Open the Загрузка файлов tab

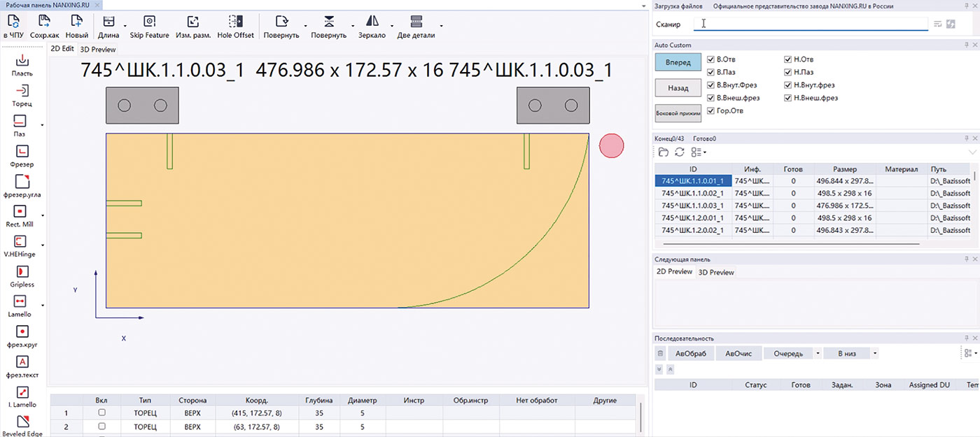678,6
